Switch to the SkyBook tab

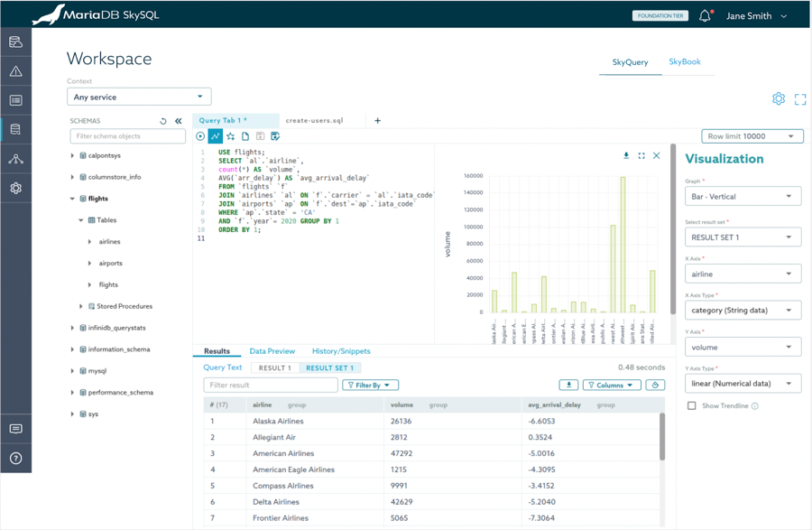[x=684, y=62]
